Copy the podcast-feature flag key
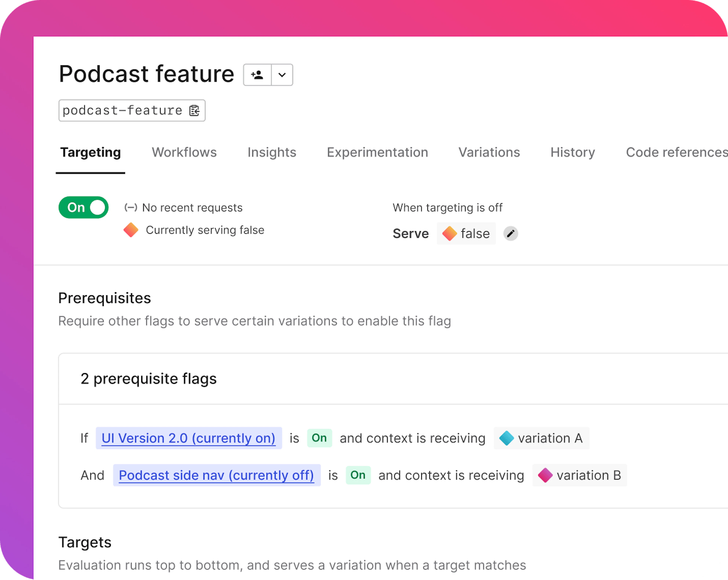The image size is (728, 580). [195, 110]
